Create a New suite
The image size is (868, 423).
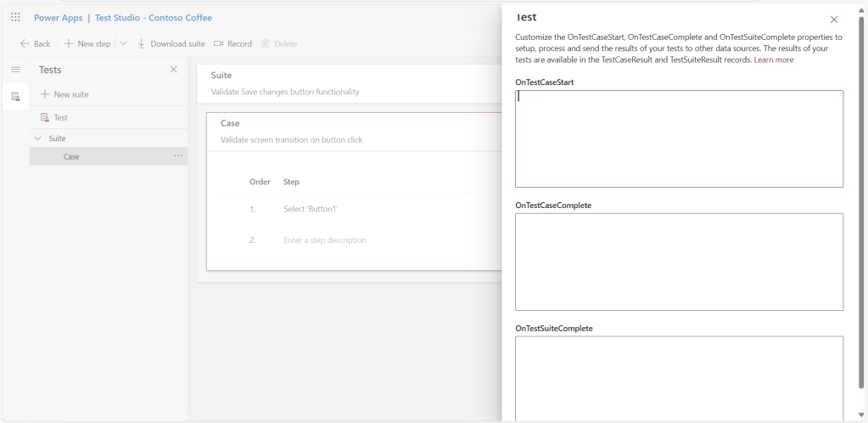tap(64, 94)
